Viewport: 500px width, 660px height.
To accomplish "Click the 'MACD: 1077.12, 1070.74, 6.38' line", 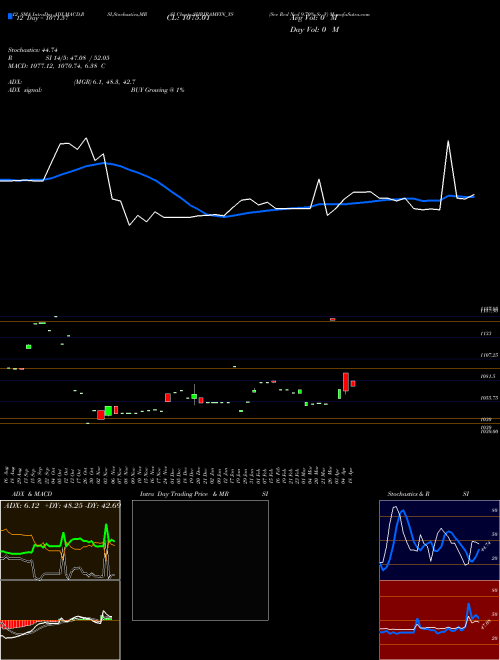I will click(53, 66).
